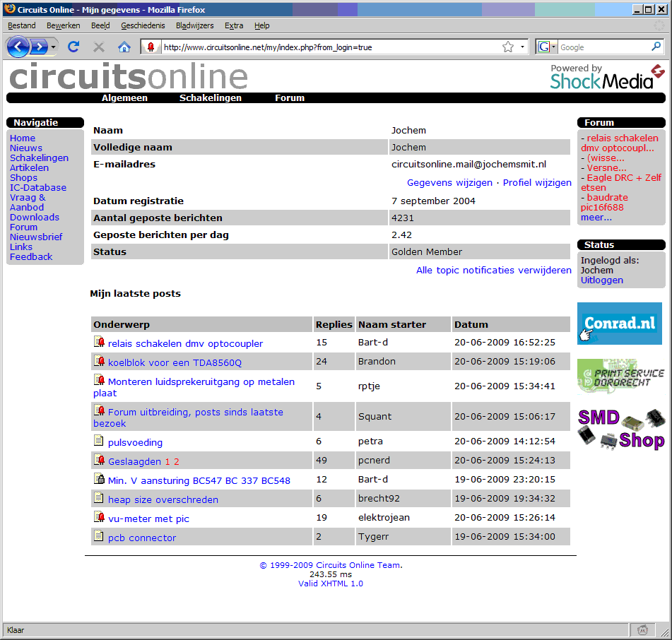Click Uitloggen to log out
This screenshot has height=640, width=672.
(x=601, y=280)
